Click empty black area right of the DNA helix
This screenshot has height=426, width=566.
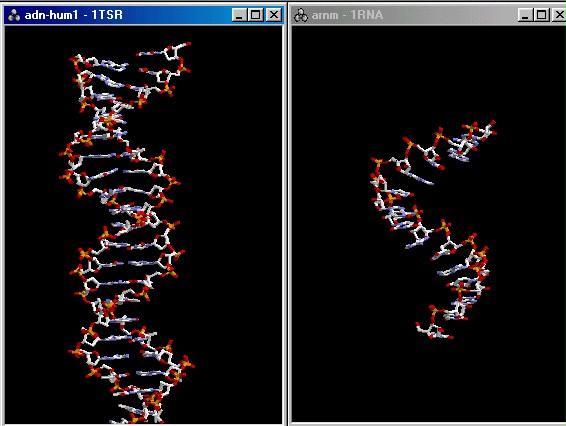pos(235,217)
